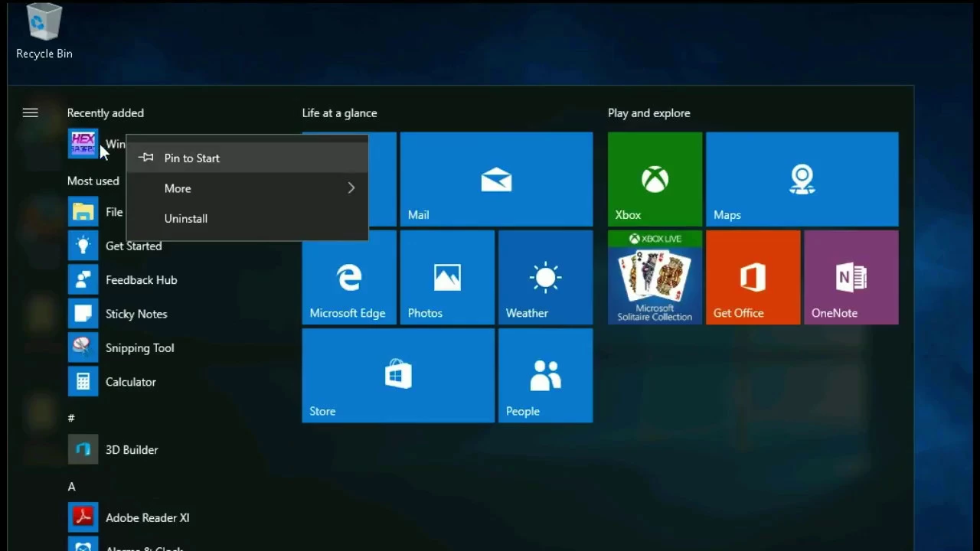The height and width of the screenshot is (551, 980).
Task: Click the 'Life at a glance' group title
Action: [x=339, y=112]
